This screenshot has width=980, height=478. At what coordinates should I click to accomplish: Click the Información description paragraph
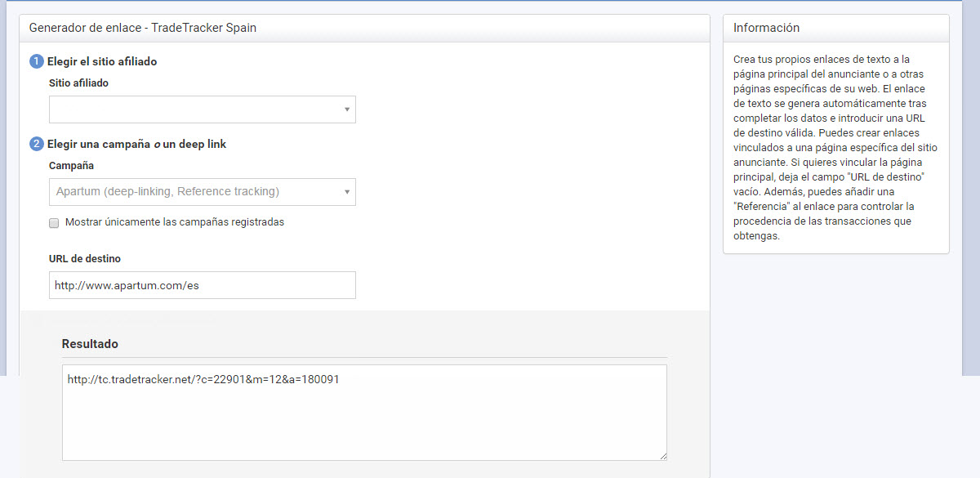click(x=835, y=148)
